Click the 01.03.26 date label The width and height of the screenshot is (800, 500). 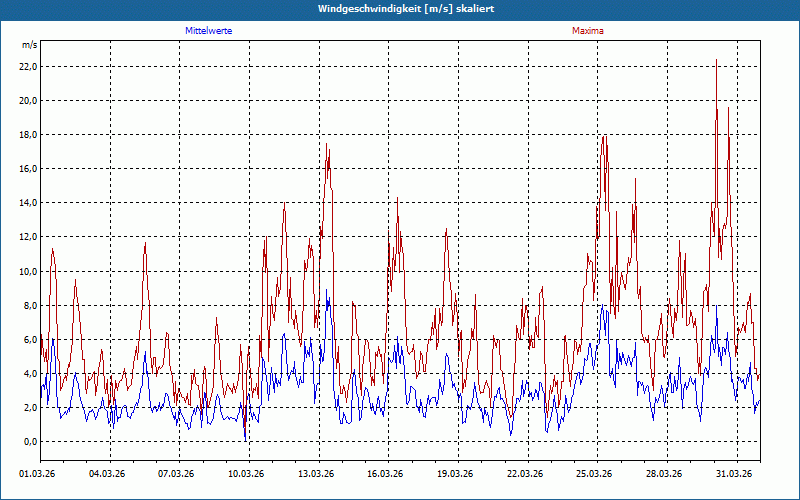tap(37, 474)
